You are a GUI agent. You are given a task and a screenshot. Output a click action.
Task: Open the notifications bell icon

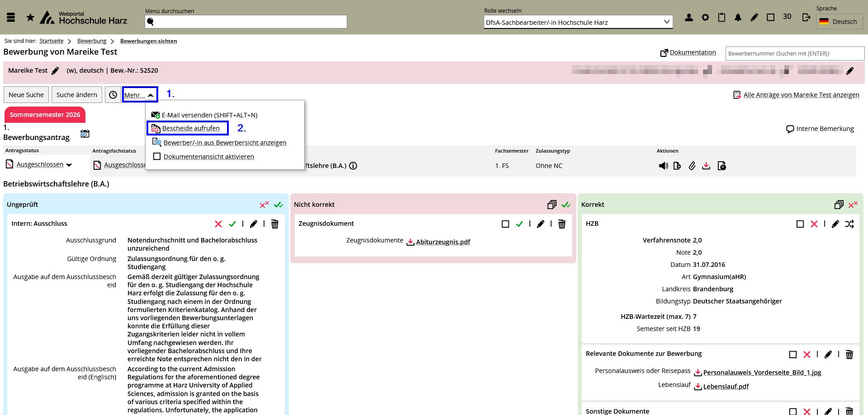click(x=738, y=18)
